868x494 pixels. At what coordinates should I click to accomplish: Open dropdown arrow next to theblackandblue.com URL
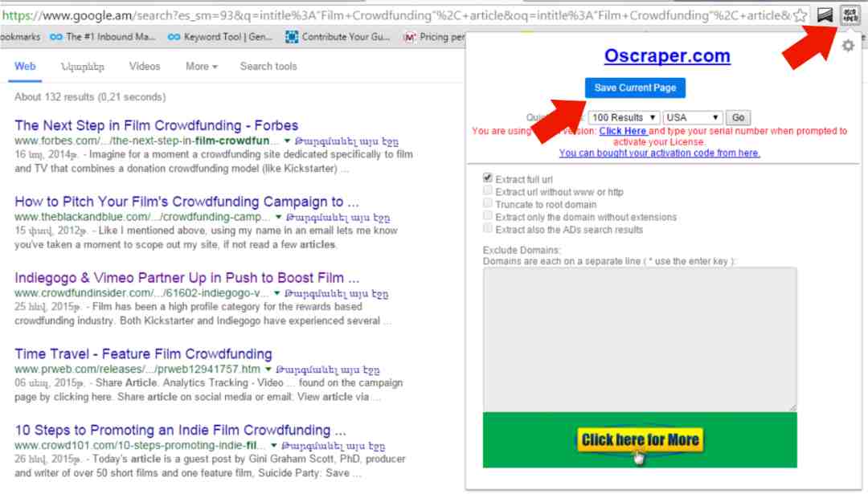[x=278, y=217]
